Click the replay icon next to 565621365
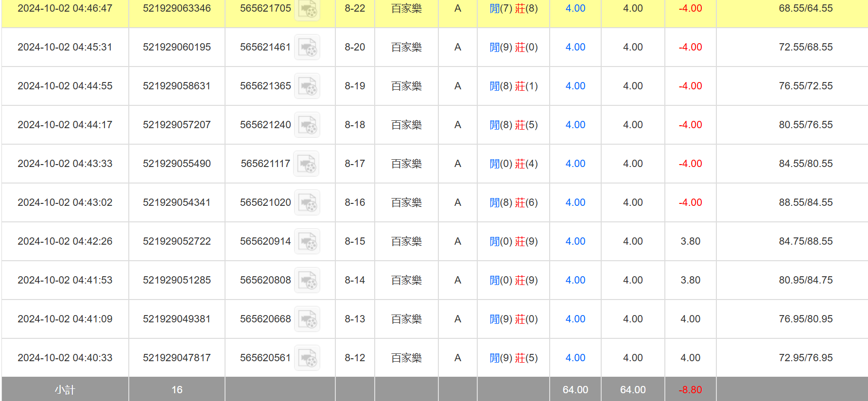This screenshot has width=868, height=401. click(307, 86)
